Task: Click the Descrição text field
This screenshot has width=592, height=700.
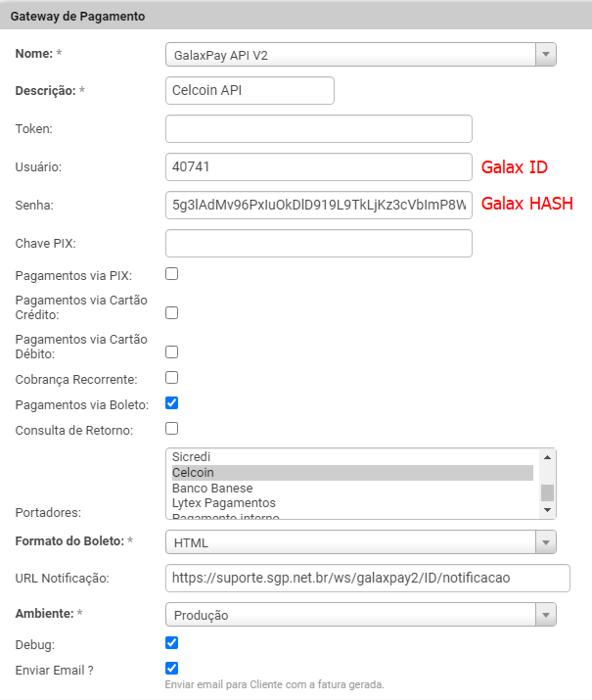Action: tap(250, 90)
